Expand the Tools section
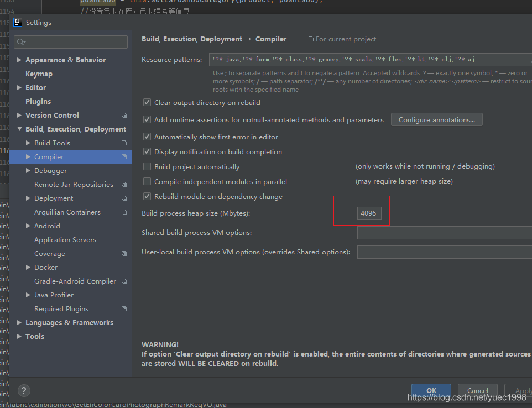Screen dimensions: 532x408 [19, 336]
